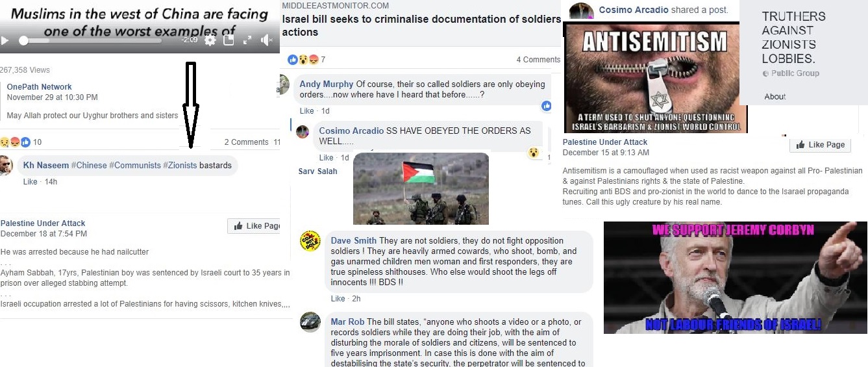Open Mar Rob's profile avatar
This screenshot has height=367, width=868.
(x=310, y=323)
